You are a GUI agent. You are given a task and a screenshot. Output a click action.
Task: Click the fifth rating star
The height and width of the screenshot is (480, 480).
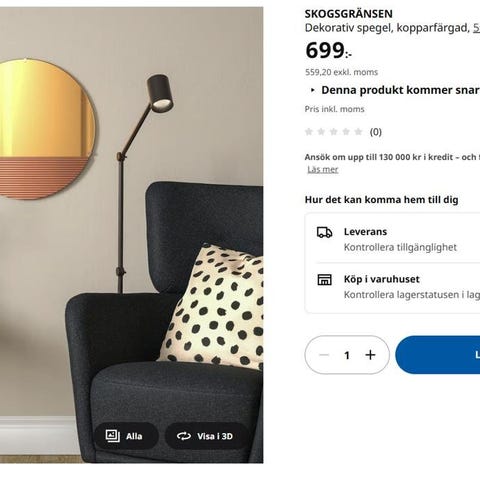pyautogui.click(x=358, y=132)
